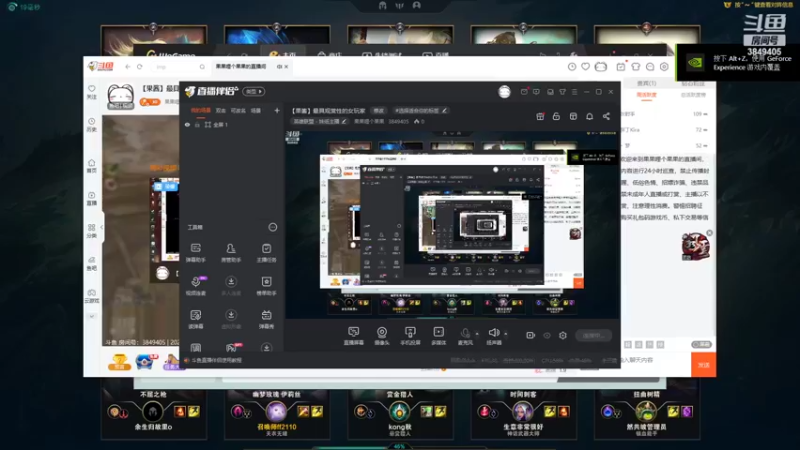This screenshot has width=800, height=450.
Task: Add 摄像头 camera source
Action: (382, 336)
